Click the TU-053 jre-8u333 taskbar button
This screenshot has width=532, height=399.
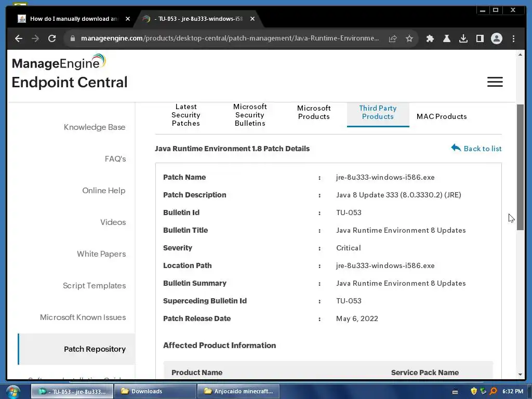click(72, 391)
